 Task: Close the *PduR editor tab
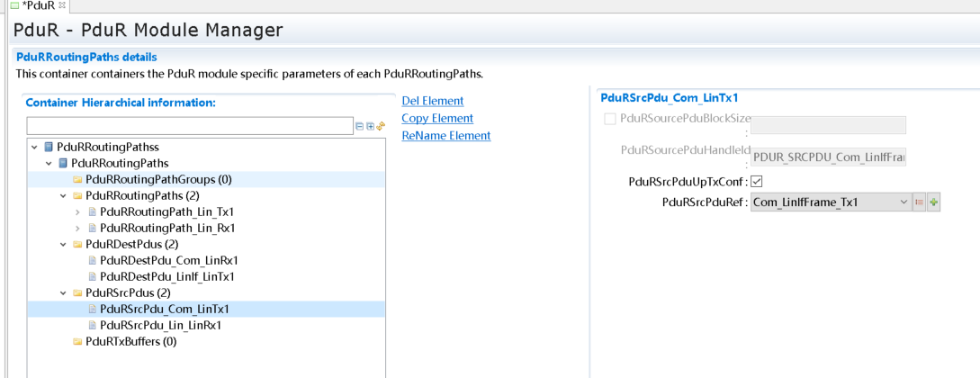click(x=62, y=6)
